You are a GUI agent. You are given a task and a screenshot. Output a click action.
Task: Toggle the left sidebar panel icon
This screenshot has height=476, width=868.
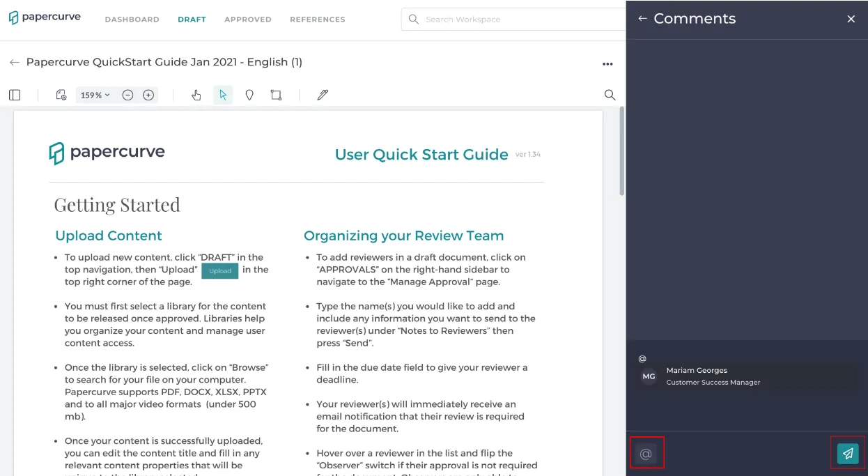click(15, 95)
